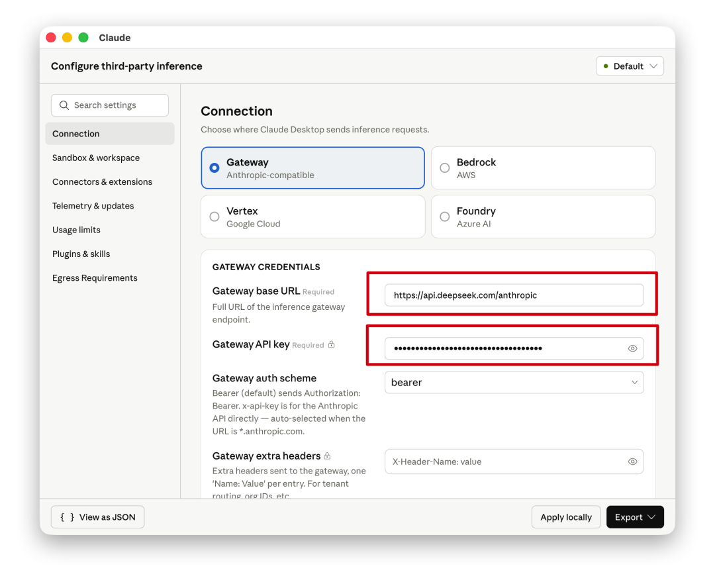Viewport: 715px width, 588px height.
Task: Select the Gateway radio option
Action: point(215,168)
